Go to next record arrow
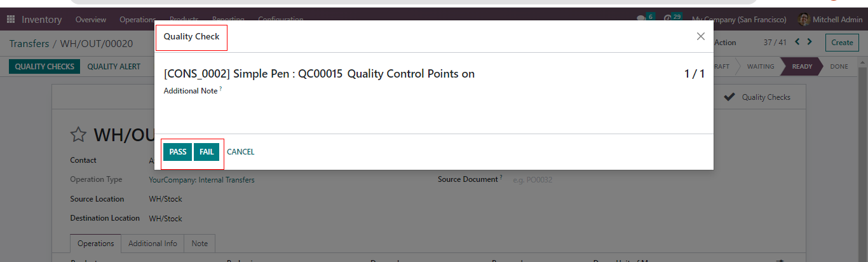This screenshot has height=262, width=868. (x=810, y=42)
